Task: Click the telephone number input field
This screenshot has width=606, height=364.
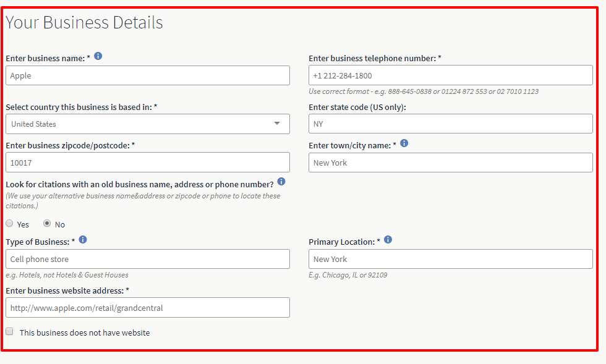Action: coord(451,75)
